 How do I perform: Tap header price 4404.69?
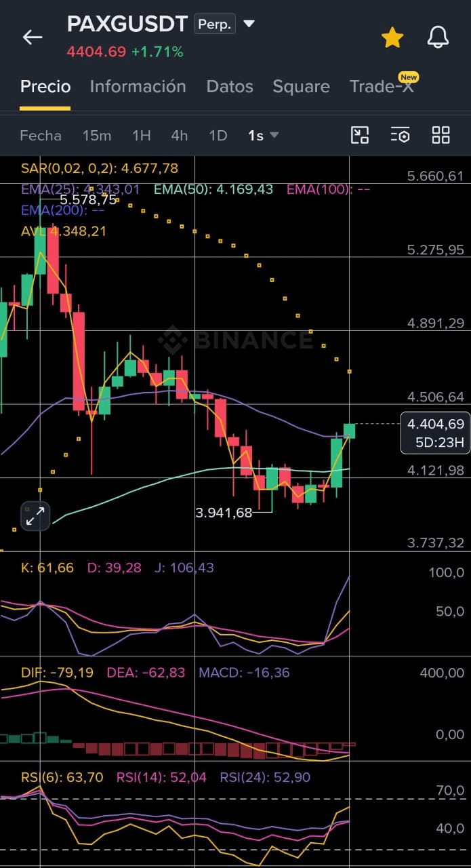pyautogui.click(x=96, y=52)
